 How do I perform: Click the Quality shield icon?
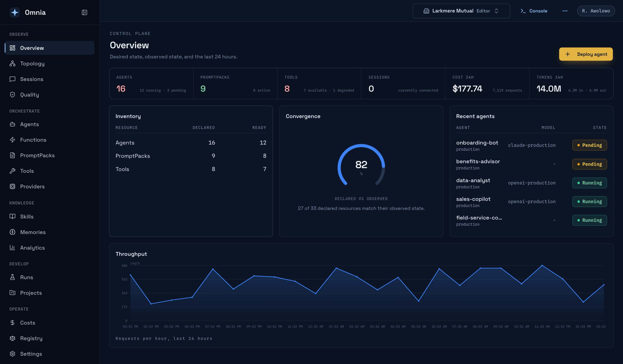pos(12,95)
